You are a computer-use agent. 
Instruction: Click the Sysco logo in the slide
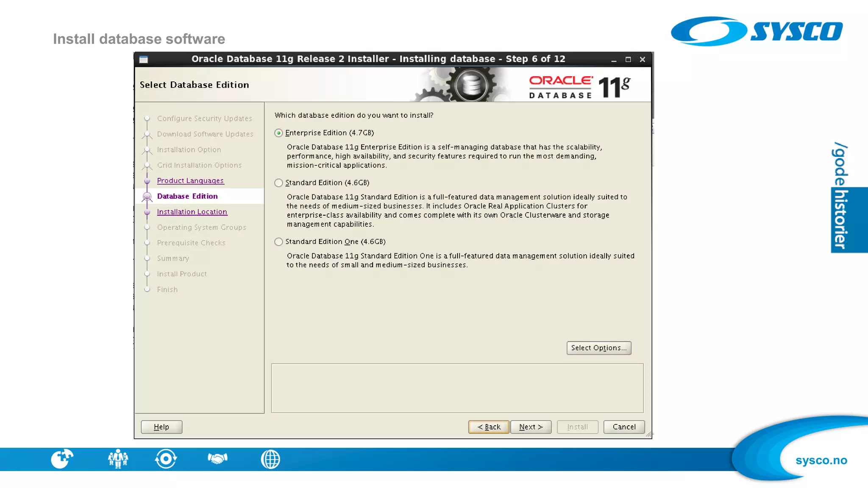(x=757, y=31)
